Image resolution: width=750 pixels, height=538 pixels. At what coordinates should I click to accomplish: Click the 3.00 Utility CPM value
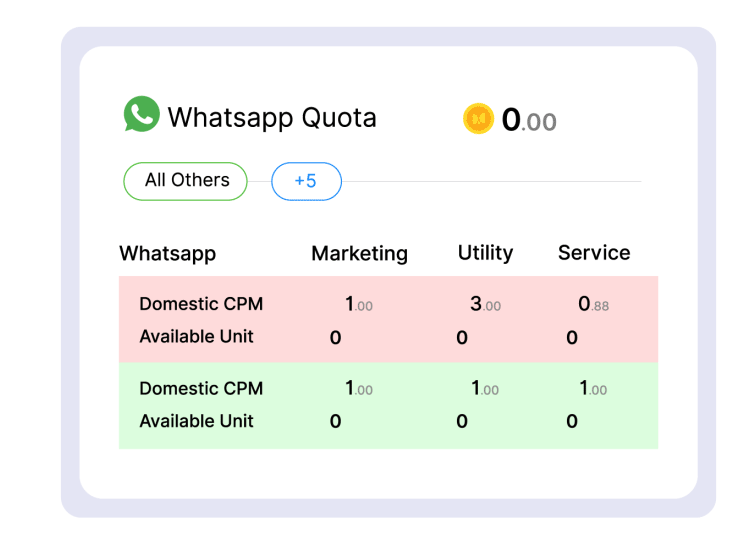pos(485,304)
